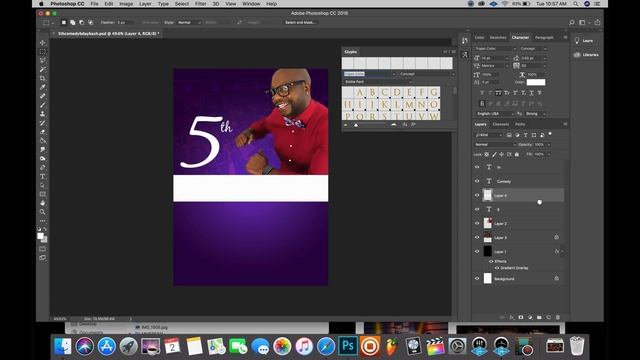Collapse Layer 1 effects list arrow
Image resolution: width=640 pixels, height=360 pixels.
pyautogui.click(x=562, y=251)
